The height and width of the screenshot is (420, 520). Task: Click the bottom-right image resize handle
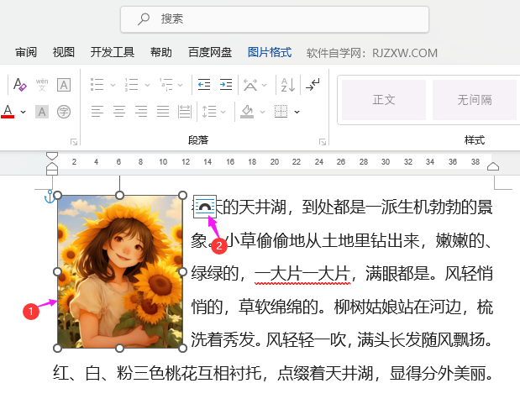pos(183,348)
